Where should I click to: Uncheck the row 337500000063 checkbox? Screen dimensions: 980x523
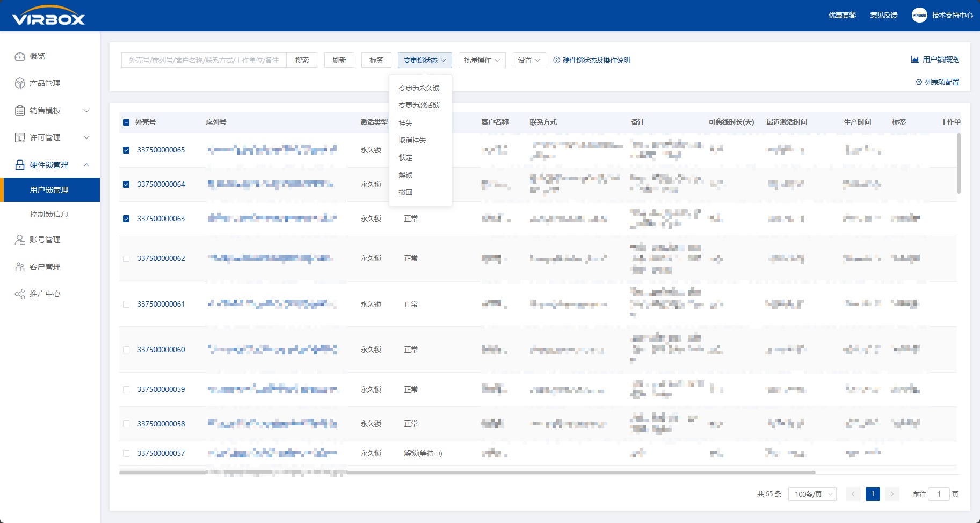click(126, 219)
